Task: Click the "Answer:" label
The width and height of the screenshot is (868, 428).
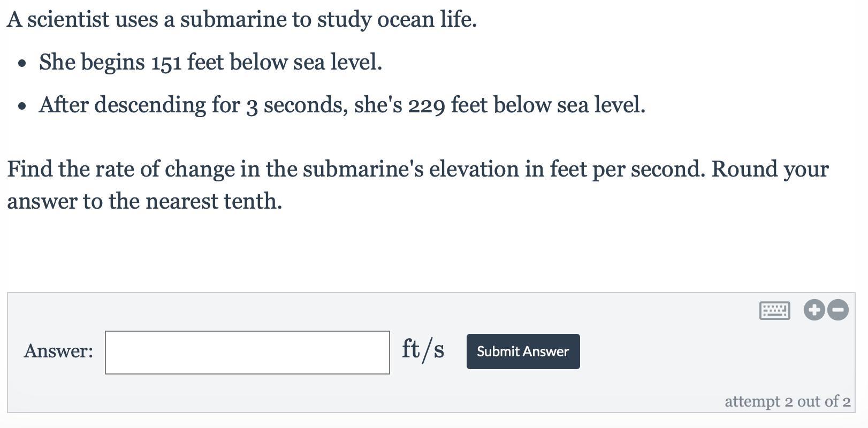Action: pyautogui.click(x=58, y=351)
